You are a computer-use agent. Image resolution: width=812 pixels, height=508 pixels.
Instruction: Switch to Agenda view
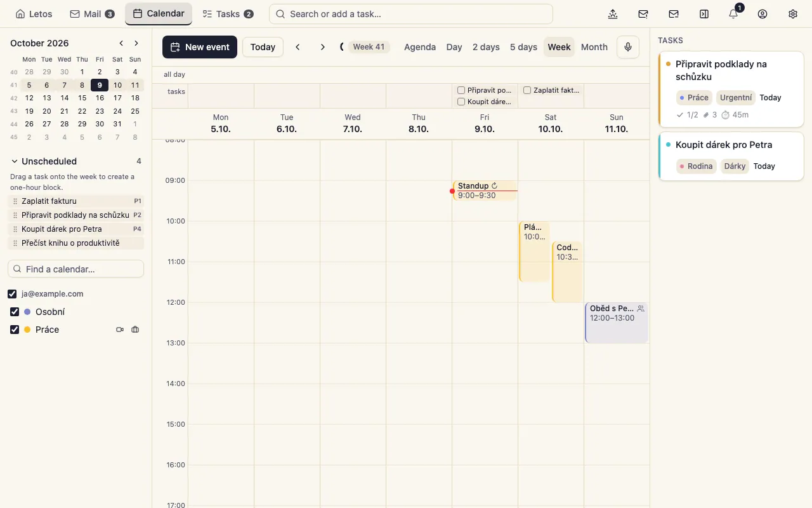[x=420, y=47]
